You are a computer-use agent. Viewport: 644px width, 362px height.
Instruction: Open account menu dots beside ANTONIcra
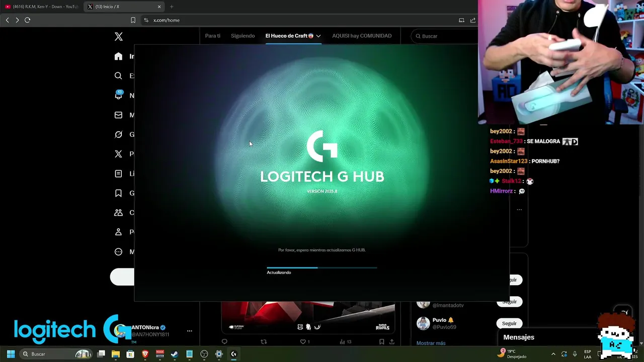(190, 331)
